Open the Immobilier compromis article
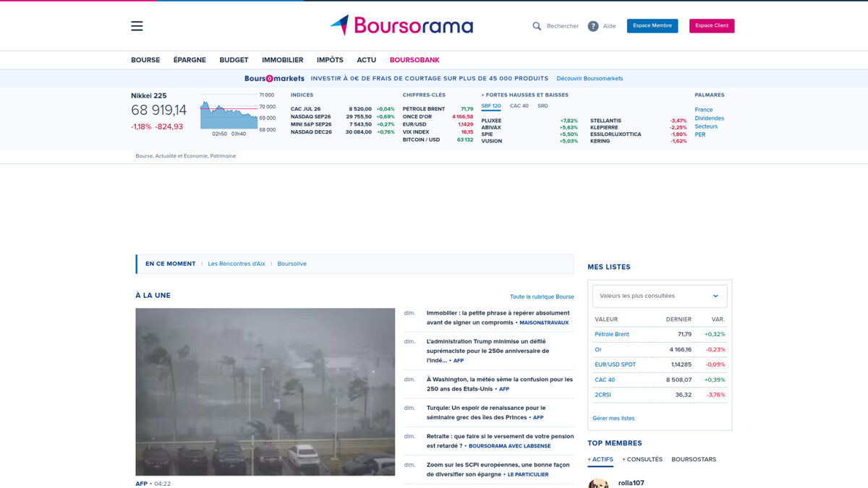Image resolution: width=868 pixels, height=488 pixels. pyautogui.click(x=498, y=317)
